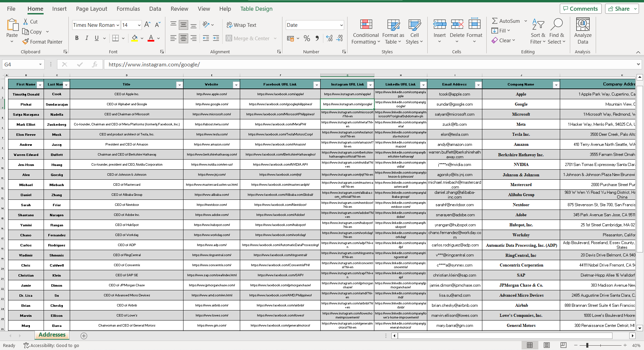Toggle Center horizontal alignment
644x350 pixels.
(x=183, y=38)
